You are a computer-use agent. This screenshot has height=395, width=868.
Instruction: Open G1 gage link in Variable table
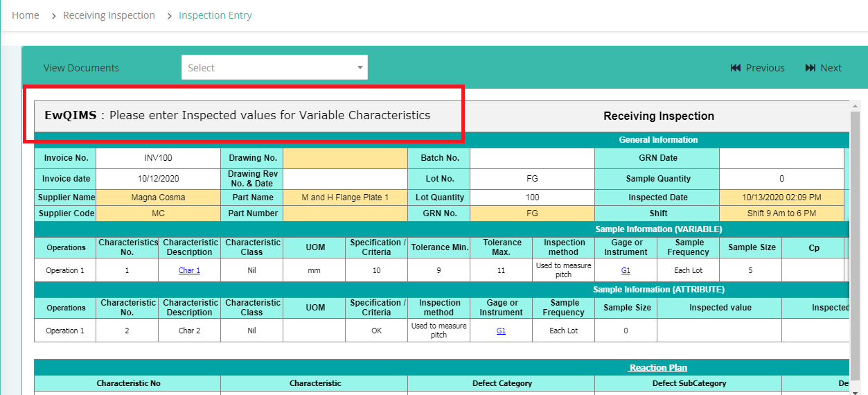(626, 270)
